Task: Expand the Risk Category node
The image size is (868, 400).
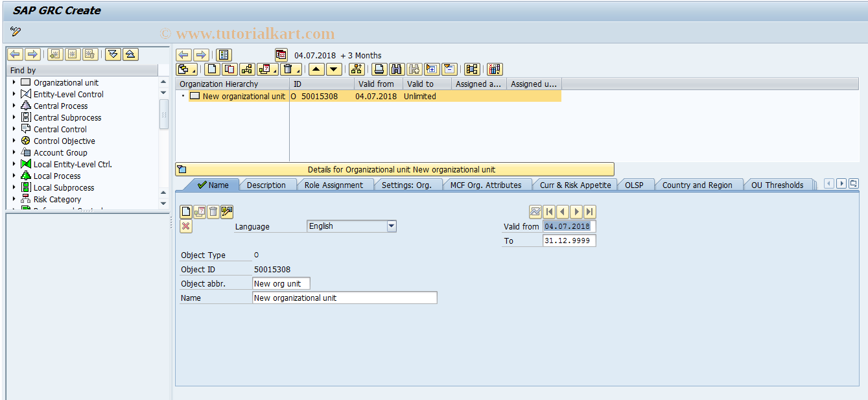Action: point(14,199)
